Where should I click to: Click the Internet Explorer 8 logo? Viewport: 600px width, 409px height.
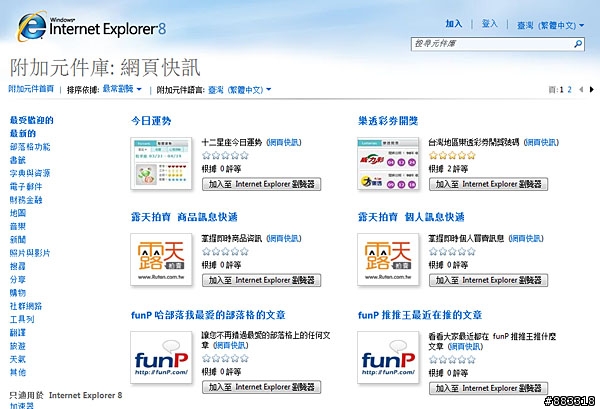(x=92, y=26)
